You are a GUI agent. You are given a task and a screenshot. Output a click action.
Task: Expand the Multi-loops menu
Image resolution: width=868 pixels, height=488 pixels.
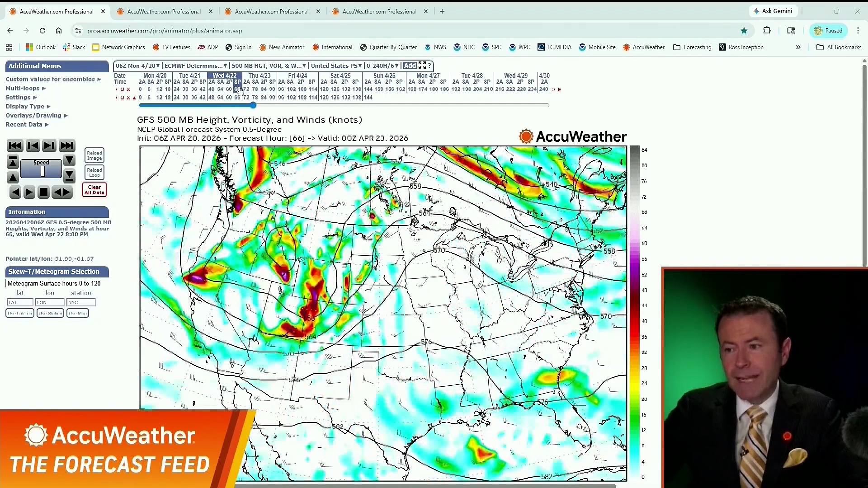pos(25,88)
